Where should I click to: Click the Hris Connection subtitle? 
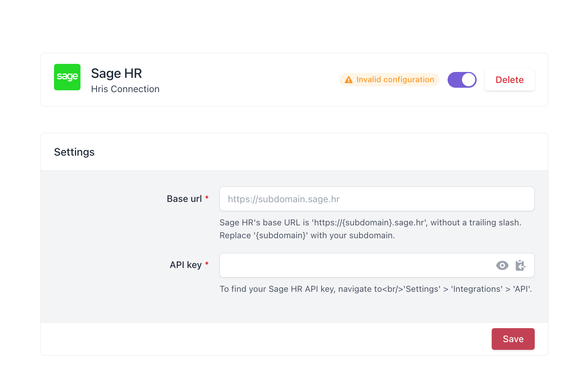(x=125, y=89)
